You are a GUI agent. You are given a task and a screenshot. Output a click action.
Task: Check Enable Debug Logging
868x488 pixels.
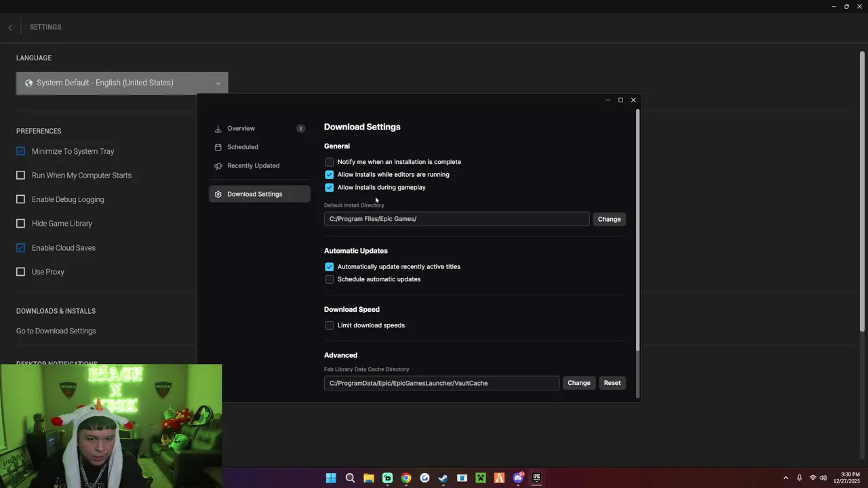point(20,199)
